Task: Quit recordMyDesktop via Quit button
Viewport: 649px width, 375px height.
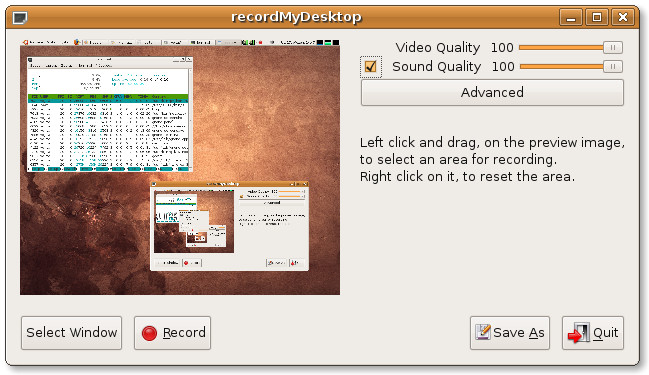Action: pyautogui.click(x=593, y=333)
